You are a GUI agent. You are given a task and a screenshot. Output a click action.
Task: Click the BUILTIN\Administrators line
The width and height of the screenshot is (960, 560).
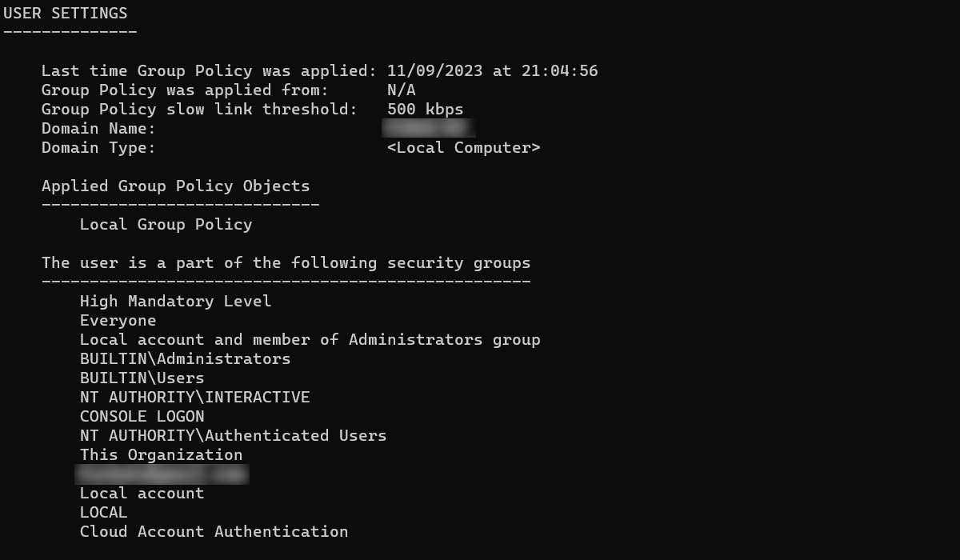(185, 359)
